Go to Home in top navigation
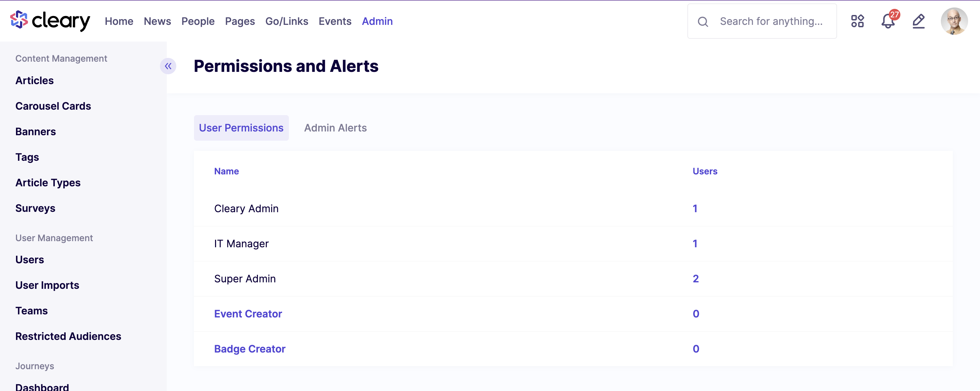Screen dimensions: 980x391 (119, 21)
